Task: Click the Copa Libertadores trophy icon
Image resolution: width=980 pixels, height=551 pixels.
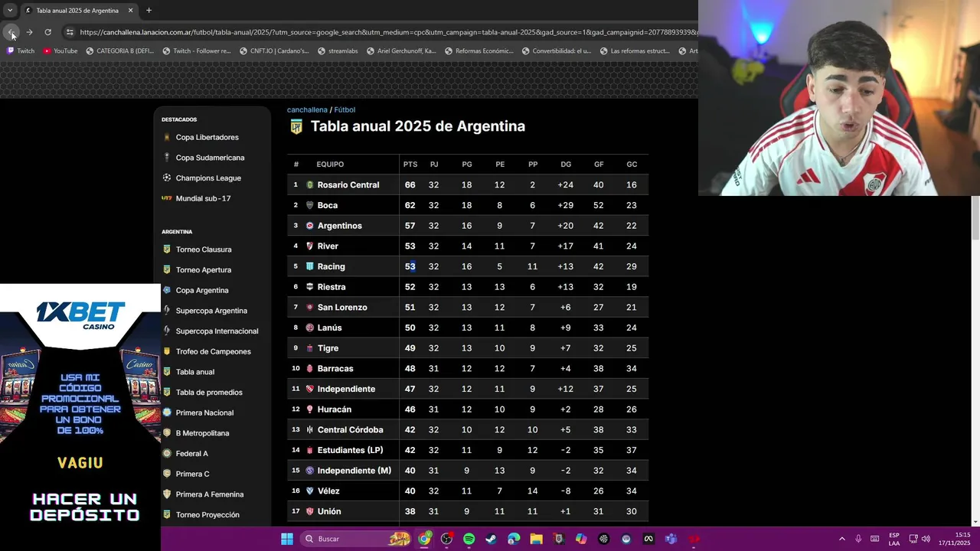Action: (167, 137)
